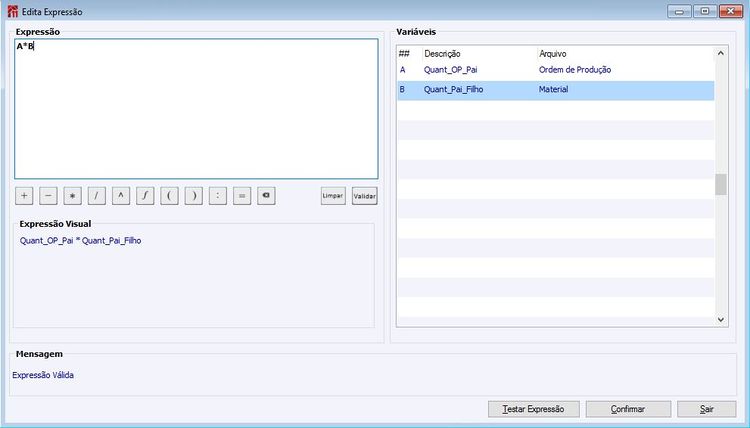Image resolution: width=750 pixels, height=428 pixels.
Task: Insert an opening parenthesis
Action: point(169,196)
